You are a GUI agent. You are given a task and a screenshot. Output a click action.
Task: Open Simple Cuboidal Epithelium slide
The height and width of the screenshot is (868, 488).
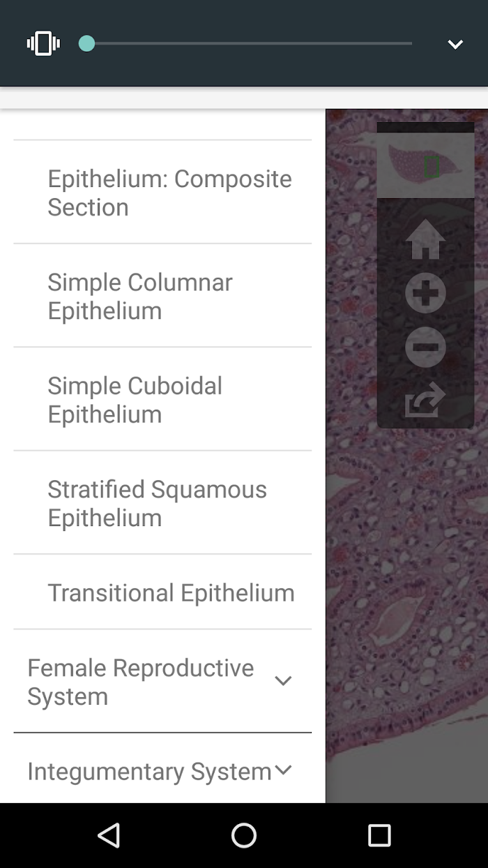tap(162, 399)
